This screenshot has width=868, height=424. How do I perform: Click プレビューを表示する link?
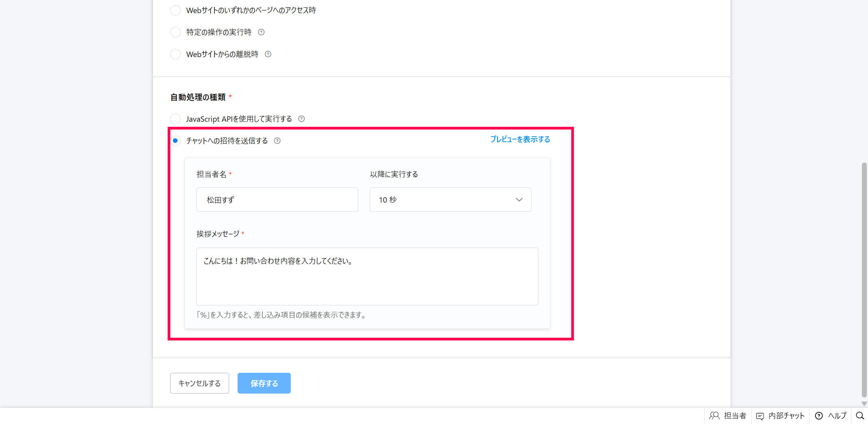pos(520,139)
